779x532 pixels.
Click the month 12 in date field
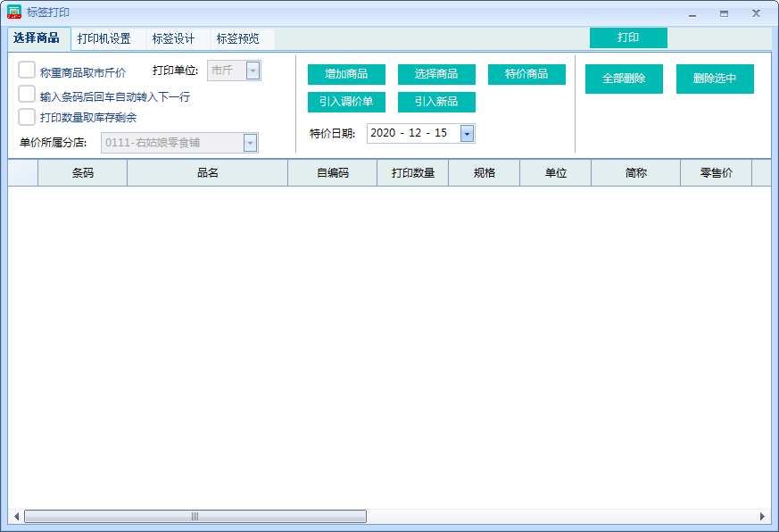(415, 133)
